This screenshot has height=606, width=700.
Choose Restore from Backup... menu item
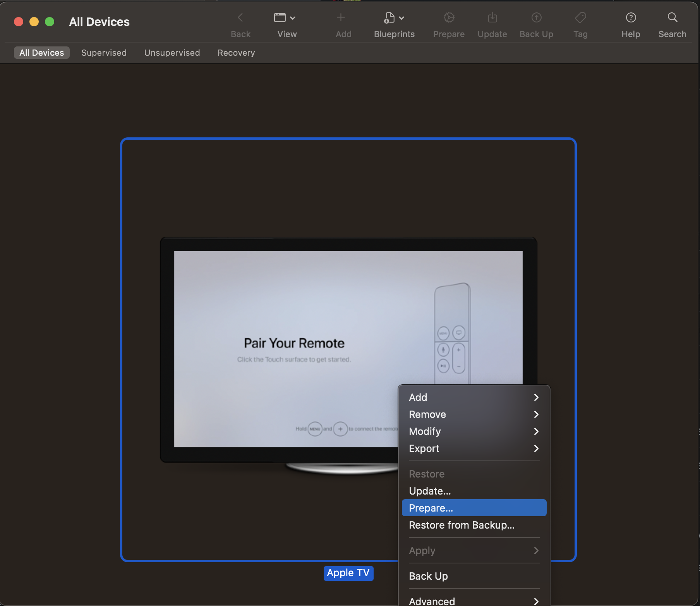(474, 525)
